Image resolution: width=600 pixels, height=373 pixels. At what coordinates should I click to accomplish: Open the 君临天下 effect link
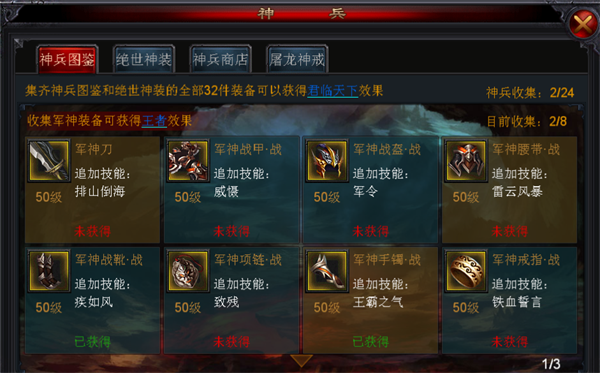click(x=332, y=91)
